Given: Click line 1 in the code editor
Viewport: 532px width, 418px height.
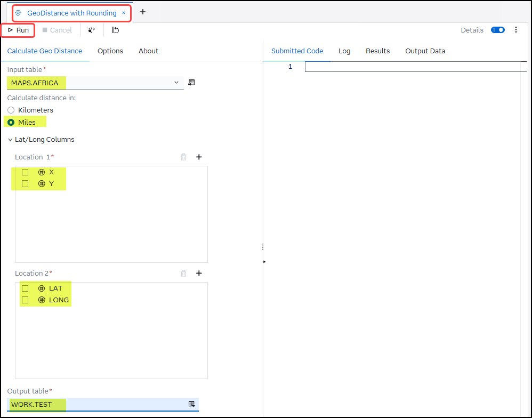Looking at the screenshot, I should (x=416, y=67).
